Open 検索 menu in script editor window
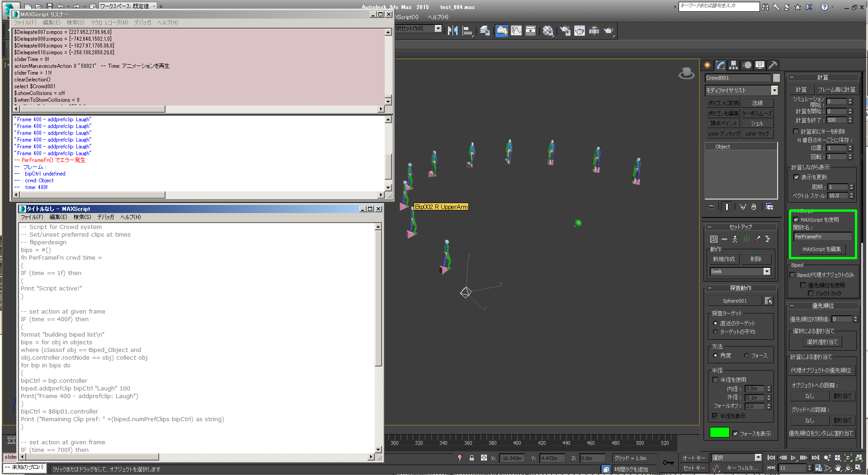This screenshot has height=475, width=868. point(82,217)
